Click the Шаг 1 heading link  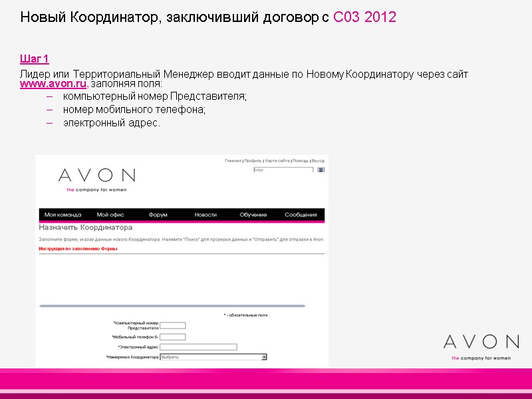pos(35,59)
